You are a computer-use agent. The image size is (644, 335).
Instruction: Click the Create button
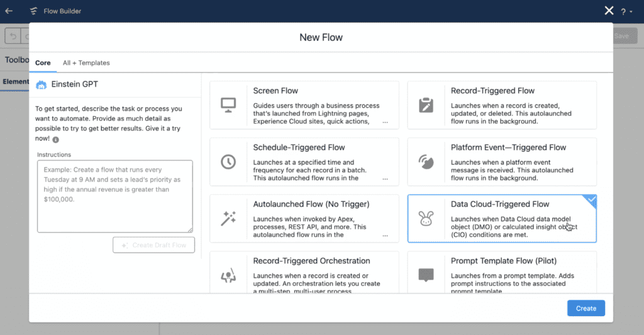click(586, 309)
